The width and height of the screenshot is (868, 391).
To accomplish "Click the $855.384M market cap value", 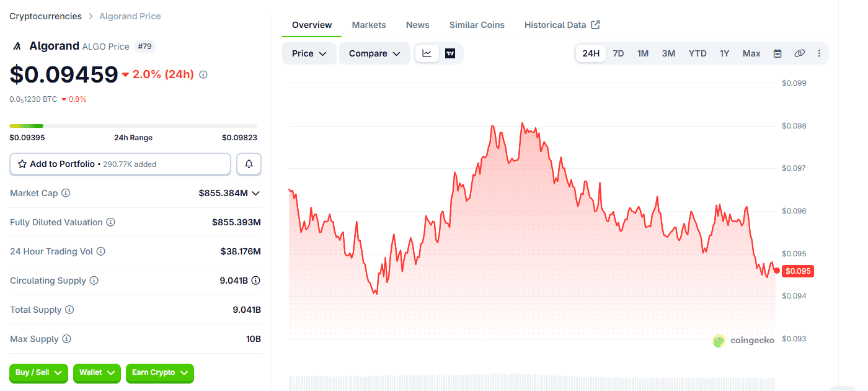I will (223, 193).
